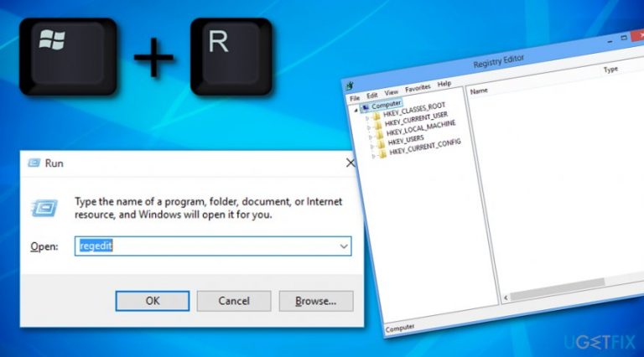The image size is (644, 357).
Task: Maximize the Registry Editor window
Action: tap(624, 39)
